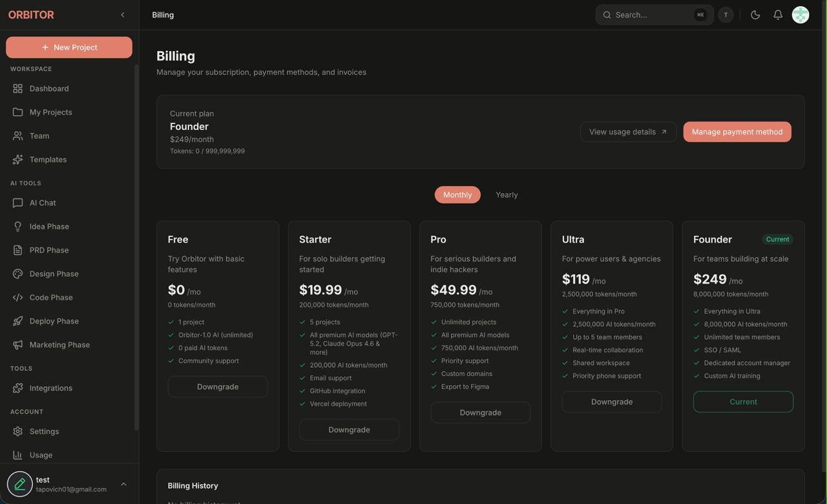The height and width of the screenshot is (504, 827).
Task: Toggle dark mode with the moon icon
Action: (x=755, y=15)
